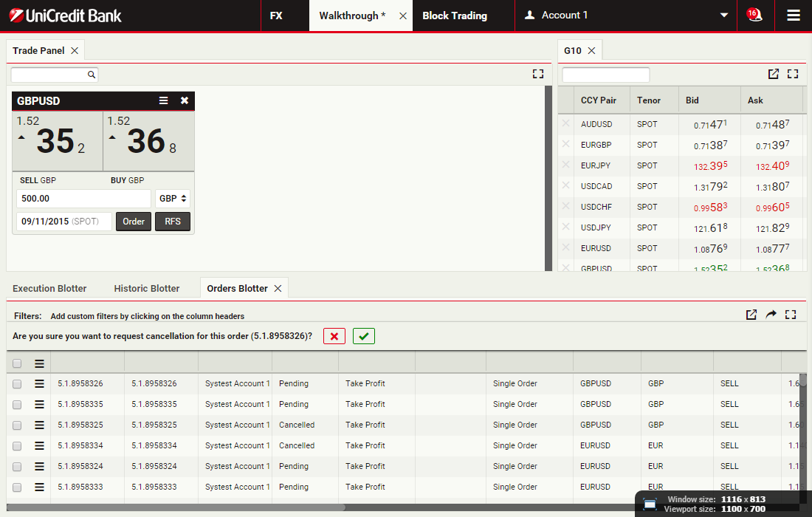Viewport: 812px width, 517px height.
Task: Pop out the G10 panel
Action: (x=773, y=74)
